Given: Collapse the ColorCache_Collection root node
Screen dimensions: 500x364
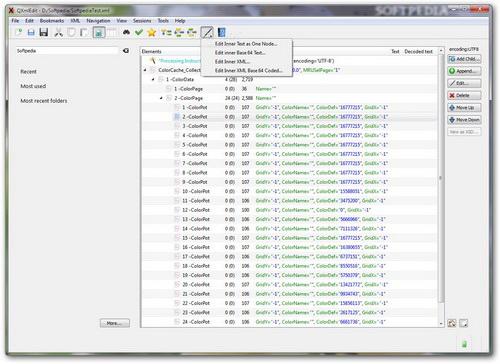Looking at the screenshot, I should click(145, 70).
